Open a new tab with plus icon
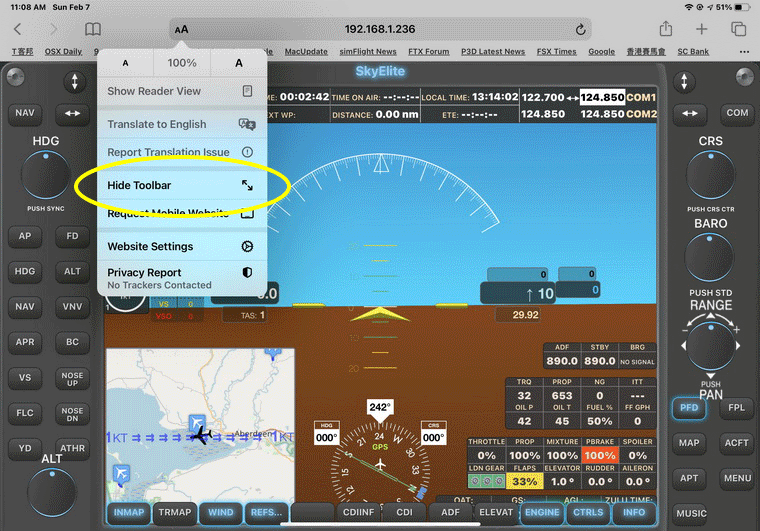 702,30
